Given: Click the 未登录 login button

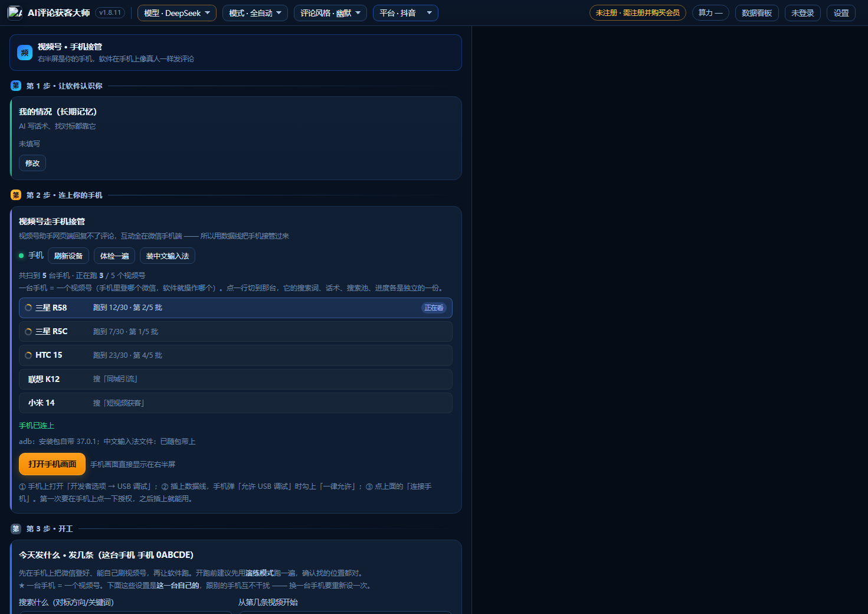Looking at the screenshot, I should [803, 13].
